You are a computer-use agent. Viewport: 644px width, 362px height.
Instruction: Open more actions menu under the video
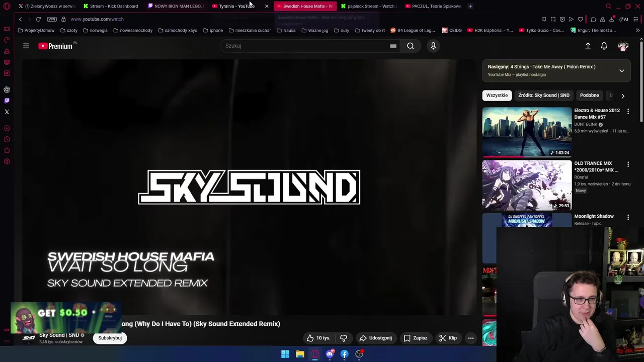[471, 338]
